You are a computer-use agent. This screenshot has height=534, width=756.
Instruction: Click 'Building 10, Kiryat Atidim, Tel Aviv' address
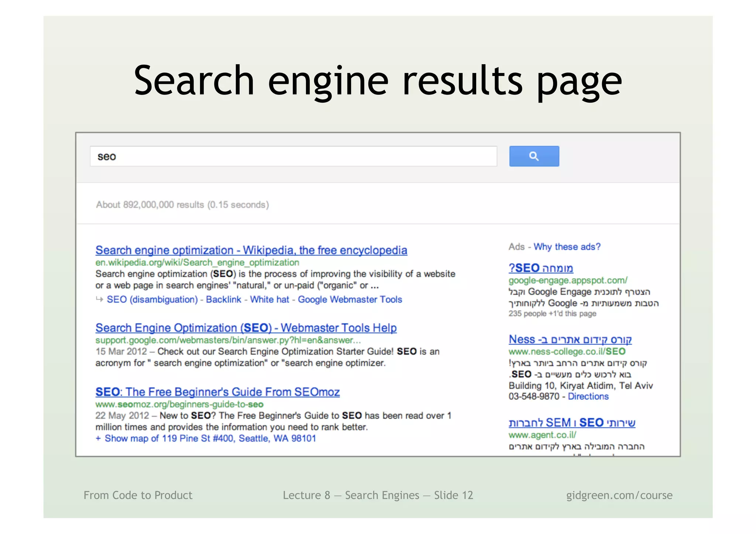pos(581,386)
